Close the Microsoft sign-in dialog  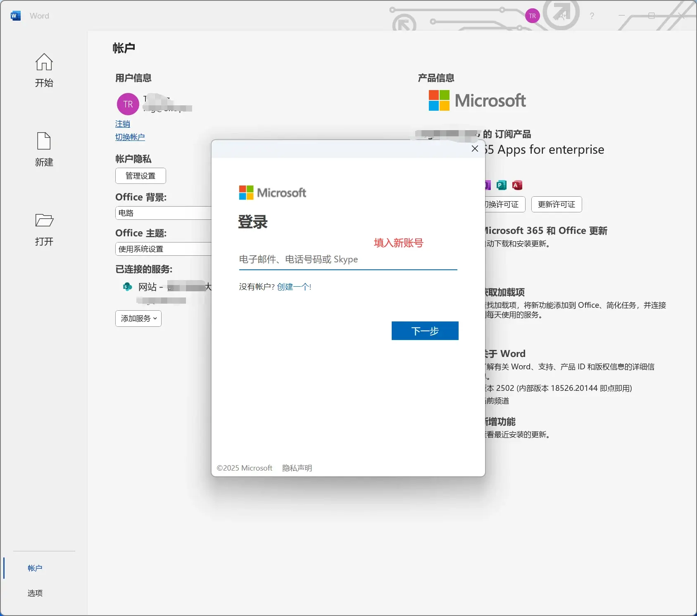(x=475, y=149)
